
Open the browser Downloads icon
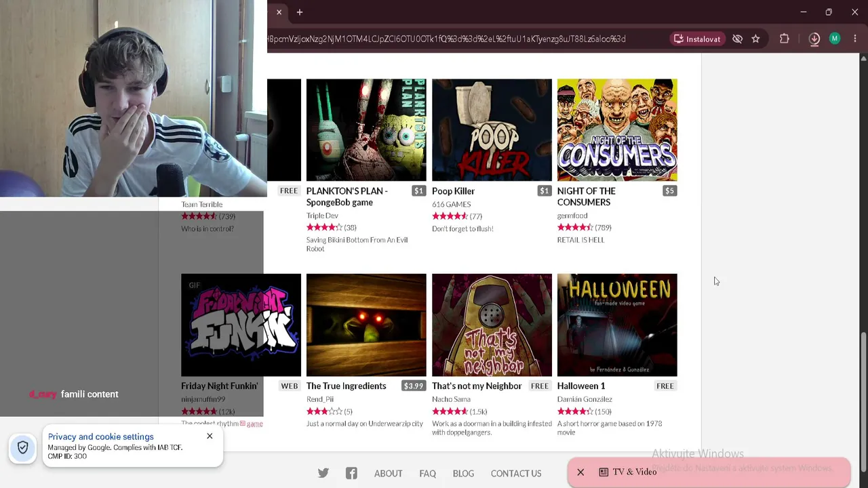pos(814,39)
